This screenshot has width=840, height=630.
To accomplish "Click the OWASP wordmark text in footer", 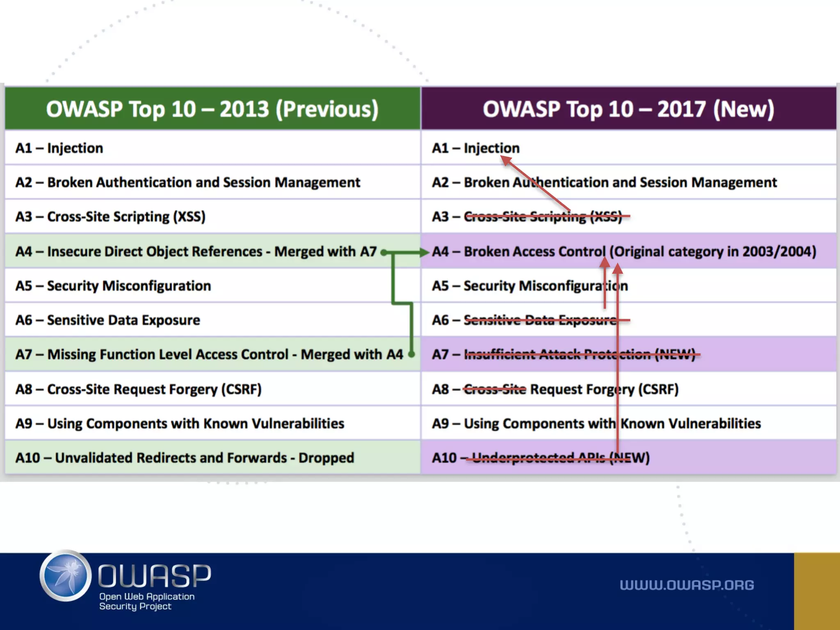I will click(155, 575).
